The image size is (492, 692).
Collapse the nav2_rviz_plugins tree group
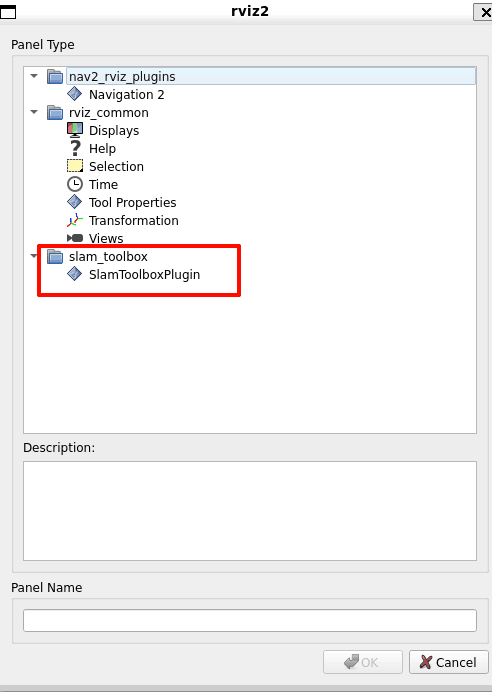(34, 76)
